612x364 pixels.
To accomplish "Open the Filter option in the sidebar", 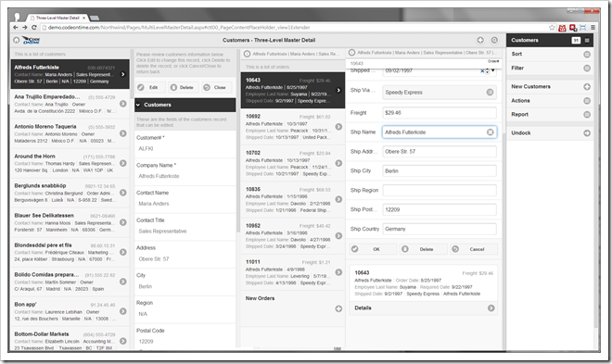I will tap(550, 68).
